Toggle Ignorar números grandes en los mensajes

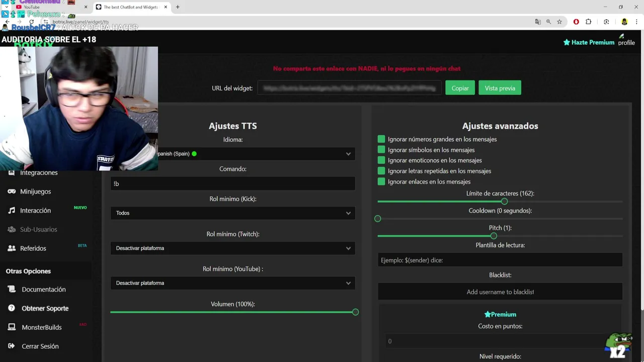click(x=381, y=139)
